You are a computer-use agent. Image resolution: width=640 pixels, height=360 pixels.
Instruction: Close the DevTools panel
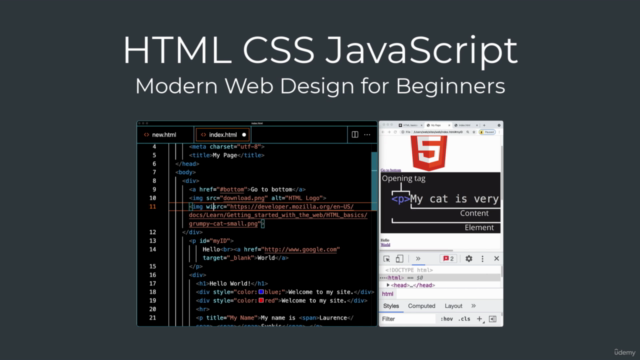[496, 259]
